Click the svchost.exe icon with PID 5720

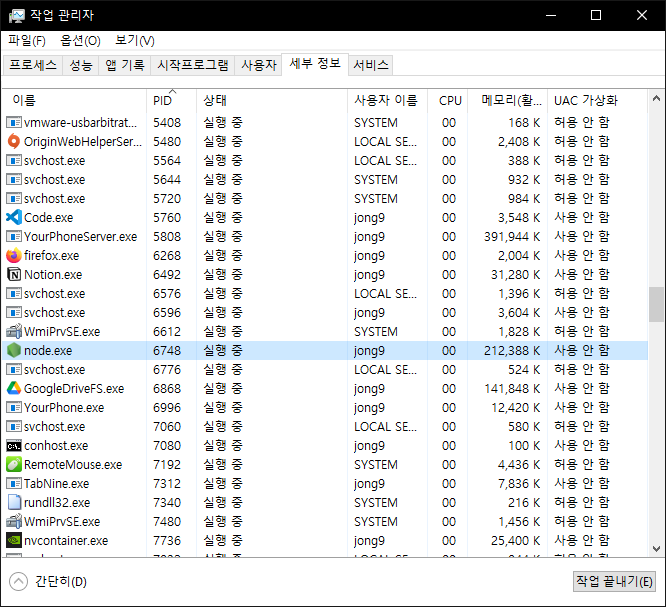click(14, 199)
